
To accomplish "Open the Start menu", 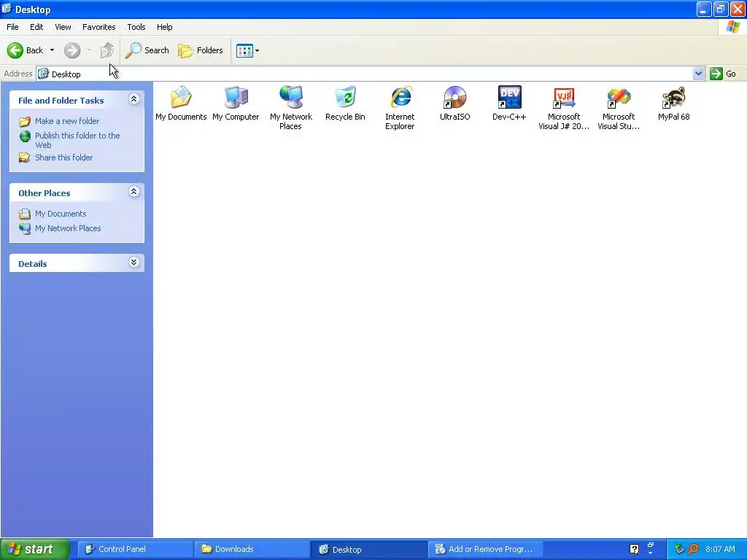I will point(35,549).
